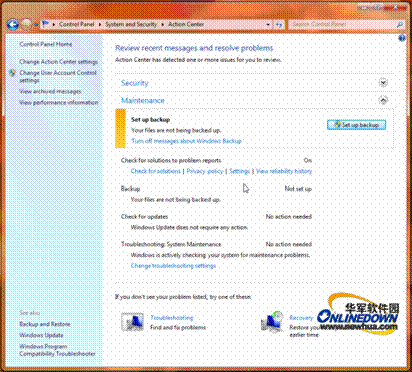Select Control Panel in the breadcrumb
412x372 pixels.
coord(77,24)
